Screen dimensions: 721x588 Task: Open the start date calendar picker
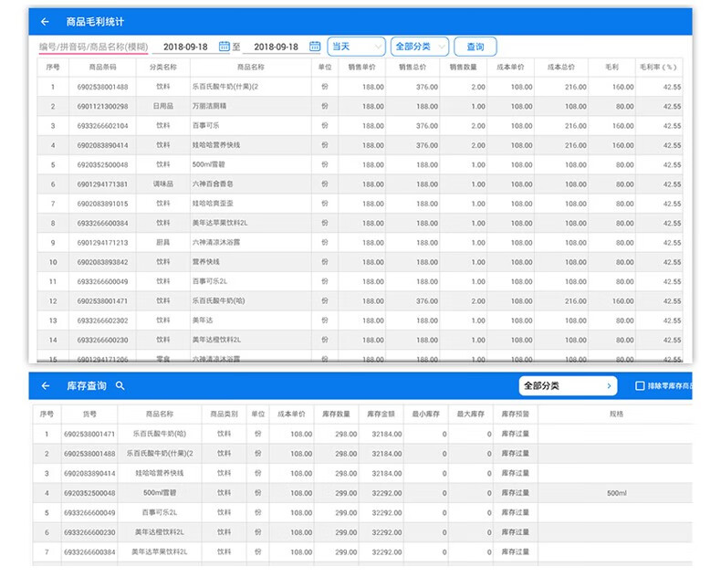[x=224, y=47]
